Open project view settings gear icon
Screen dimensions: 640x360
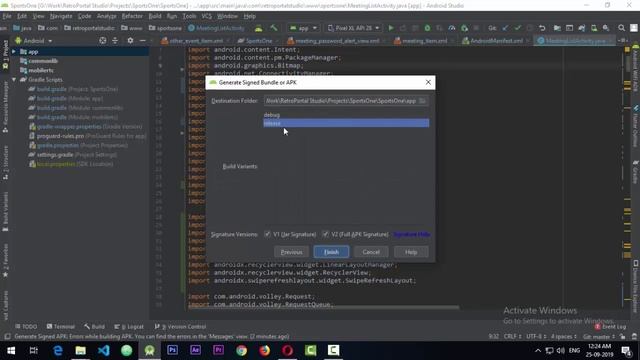tap(130, 40)
